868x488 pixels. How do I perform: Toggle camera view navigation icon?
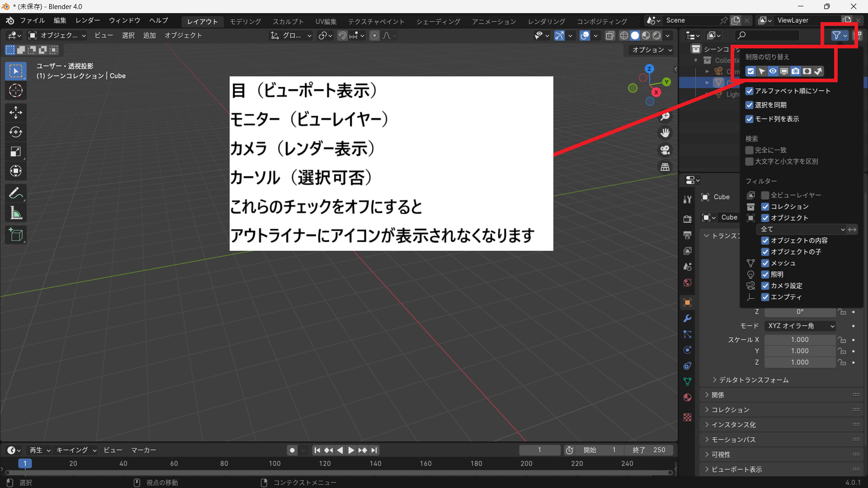665,150
